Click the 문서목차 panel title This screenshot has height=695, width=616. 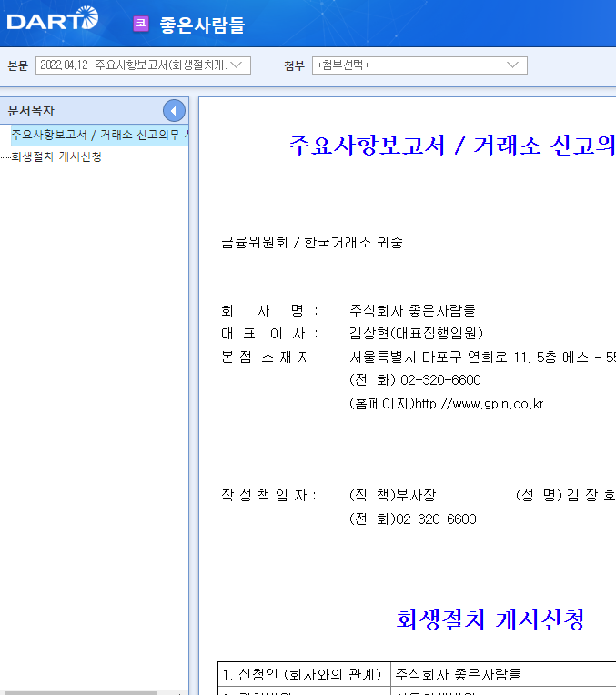[x=31, y=111]
